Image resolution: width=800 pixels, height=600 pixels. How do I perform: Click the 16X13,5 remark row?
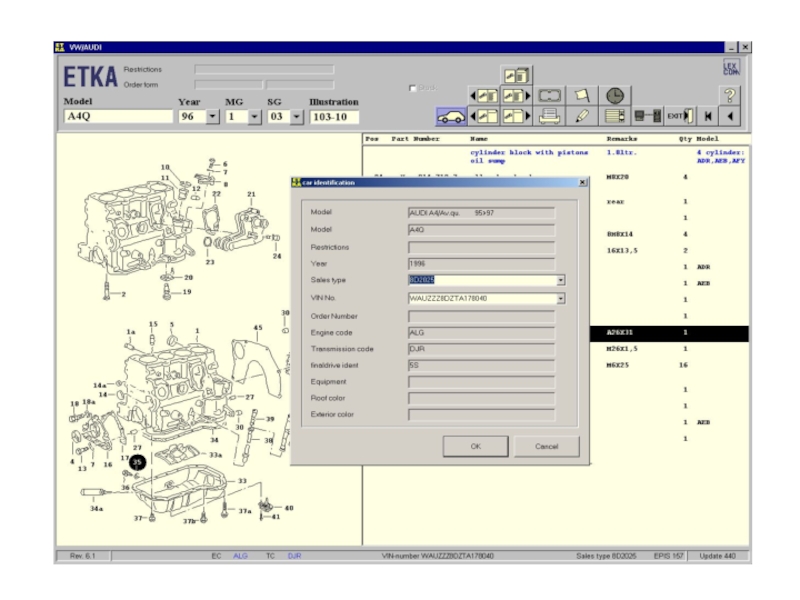coord(622,251)
